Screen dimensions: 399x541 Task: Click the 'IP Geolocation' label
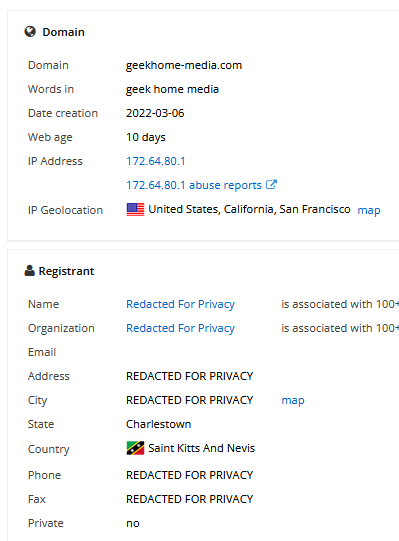pos(65,210)
